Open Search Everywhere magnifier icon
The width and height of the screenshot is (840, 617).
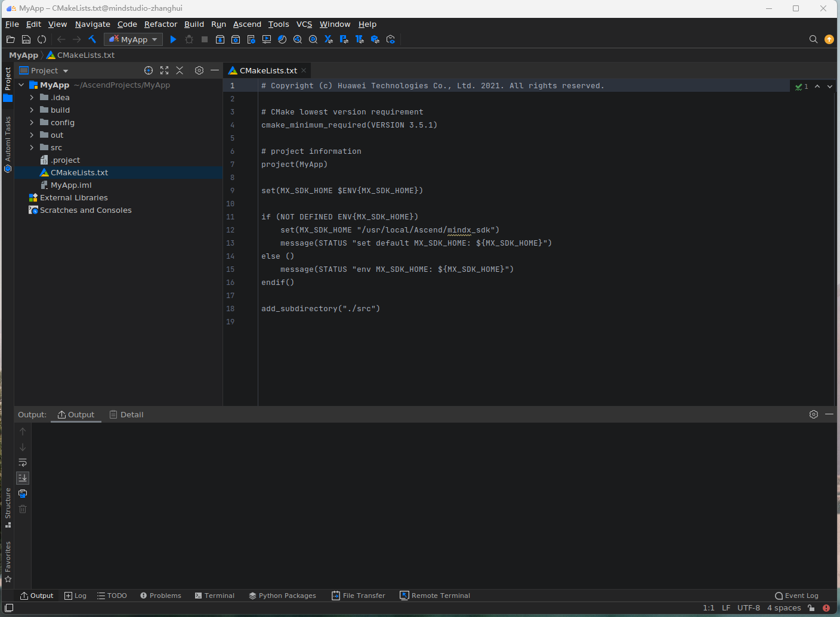(813, 39)
